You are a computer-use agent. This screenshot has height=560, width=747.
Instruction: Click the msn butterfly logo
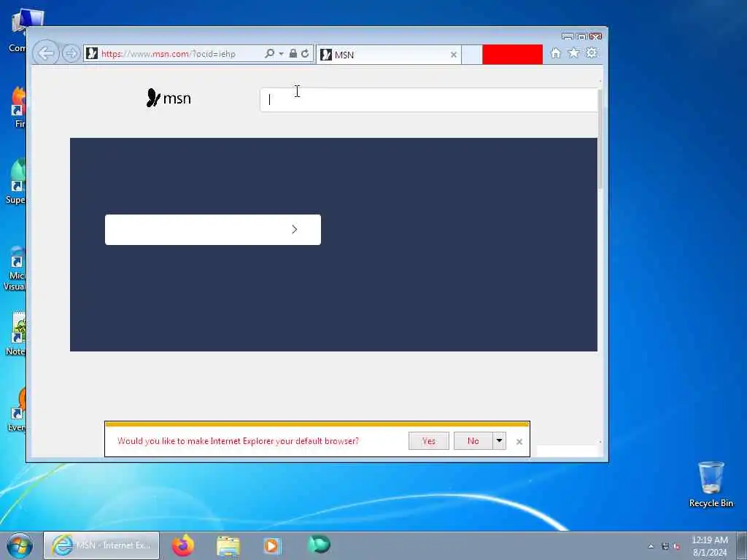(x=169, y=98)
